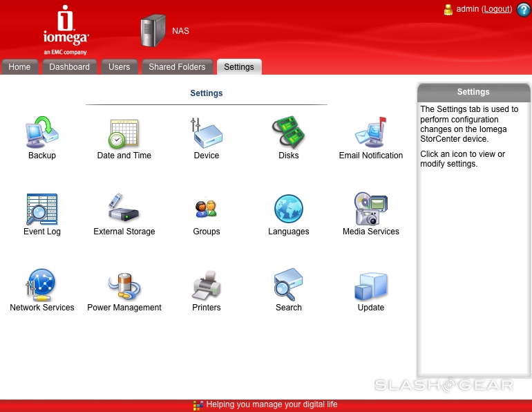
Task: Open Email Notification settings
Action: pos(371,133)
